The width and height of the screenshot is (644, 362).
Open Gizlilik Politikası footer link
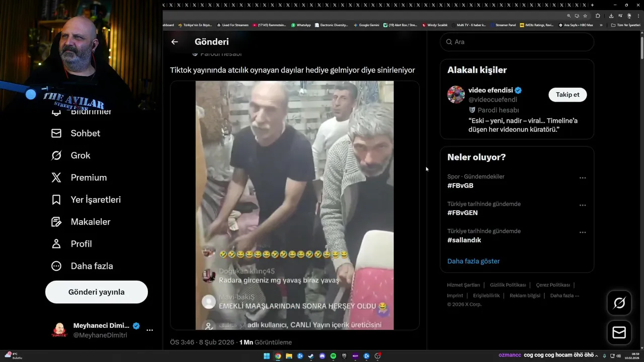508,285
